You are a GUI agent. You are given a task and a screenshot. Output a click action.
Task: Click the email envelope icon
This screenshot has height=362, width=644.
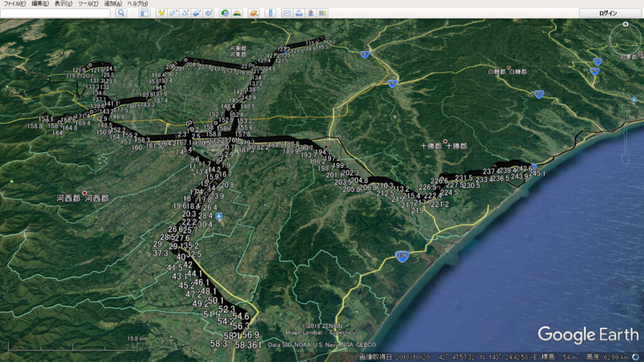pos(287,13)
